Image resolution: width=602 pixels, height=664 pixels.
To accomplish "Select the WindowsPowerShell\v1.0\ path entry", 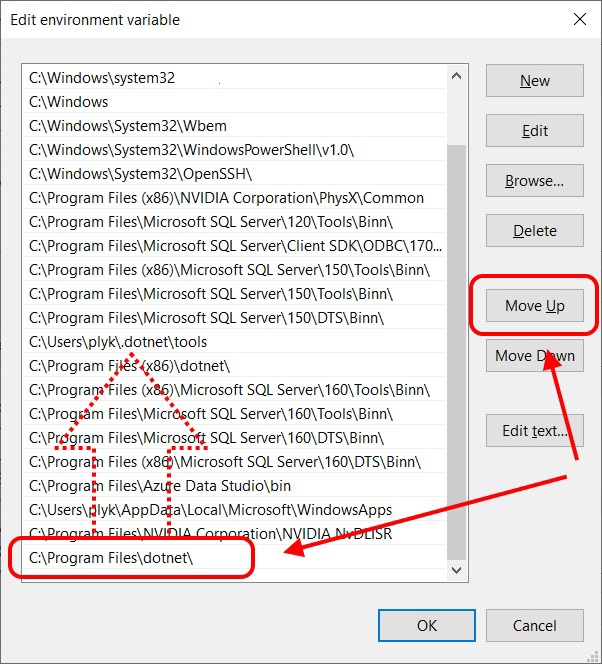I will click(235, 149).
